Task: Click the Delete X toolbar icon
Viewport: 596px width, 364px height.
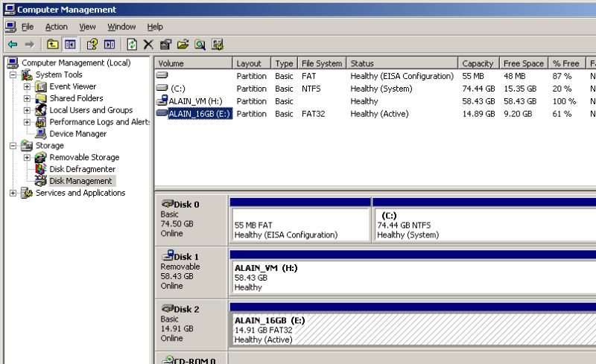Action: [148, 45]
